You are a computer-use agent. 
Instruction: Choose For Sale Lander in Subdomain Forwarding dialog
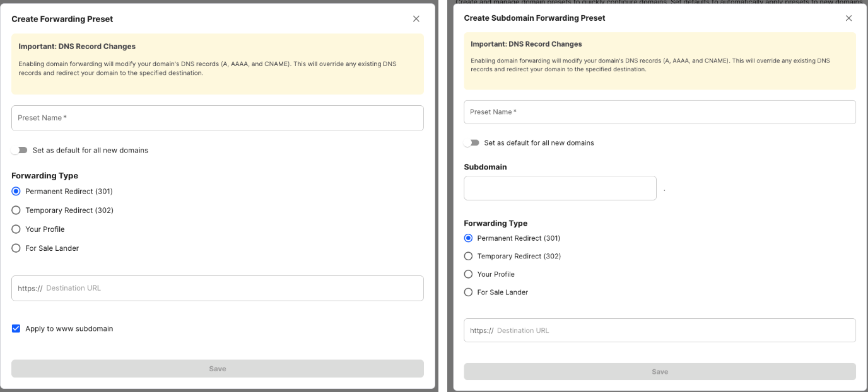468,292
